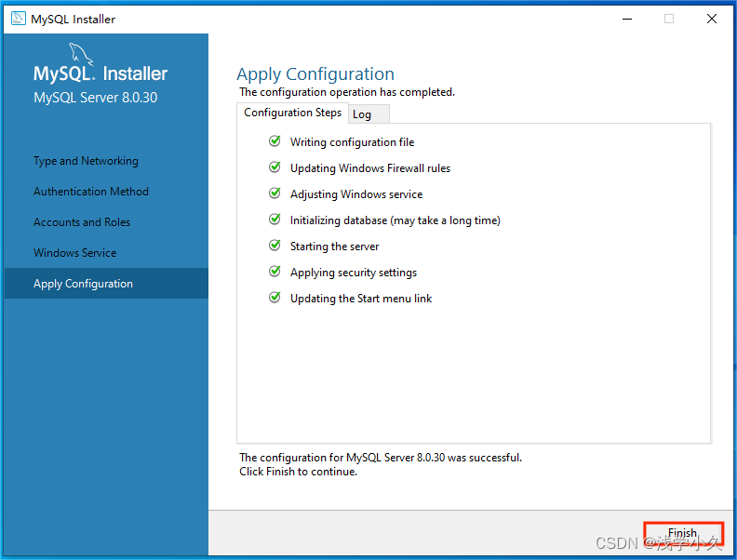Minimize the MySQL Installer window
The image size is (737, 560).
click(627, 19)
